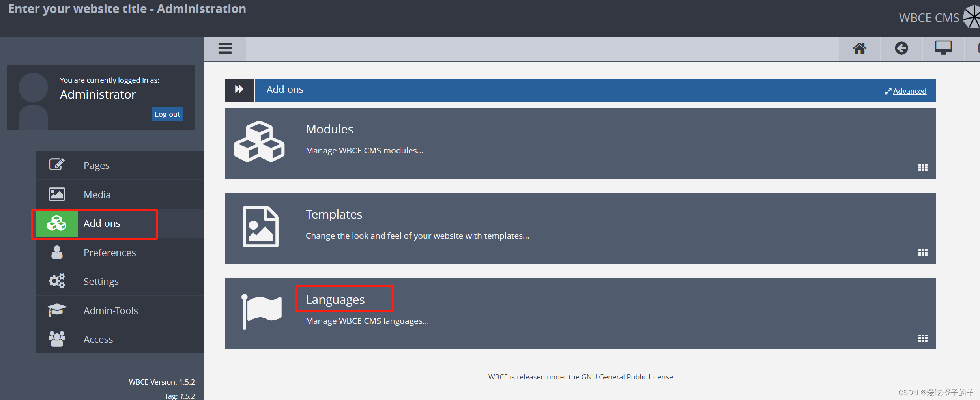Click 'Manage WBCE CMS modules...' text
Screen dimensions: 980x400
(x=364, y=151)
